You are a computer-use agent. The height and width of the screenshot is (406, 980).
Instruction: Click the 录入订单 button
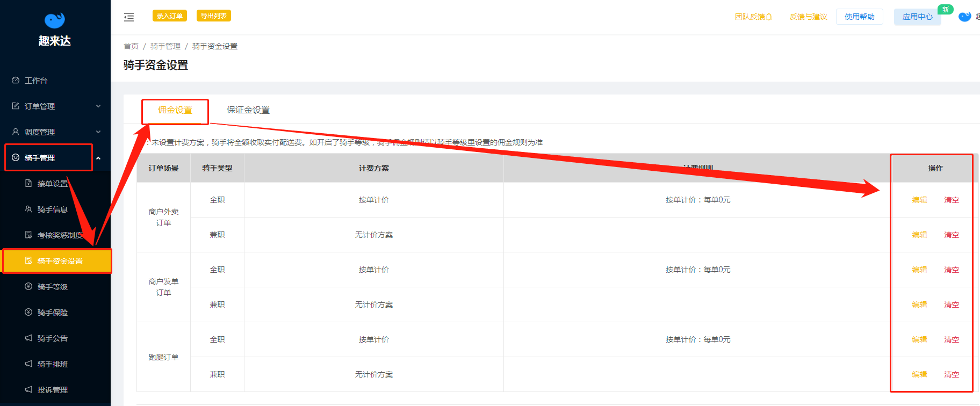coord(170,16)
